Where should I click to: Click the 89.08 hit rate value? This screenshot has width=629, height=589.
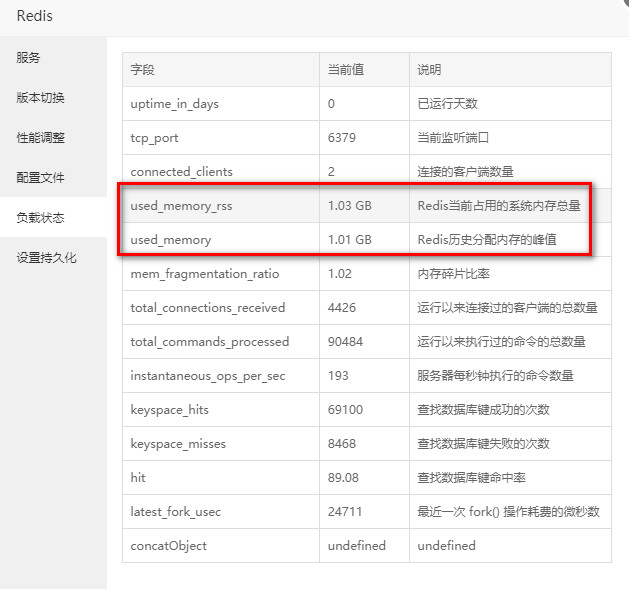click(x=343, y=477)
